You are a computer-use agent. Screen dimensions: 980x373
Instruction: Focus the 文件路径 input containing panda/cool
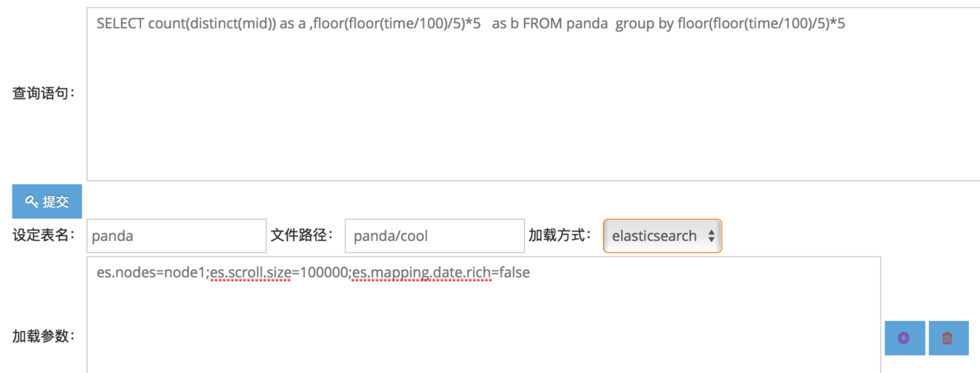435,235
